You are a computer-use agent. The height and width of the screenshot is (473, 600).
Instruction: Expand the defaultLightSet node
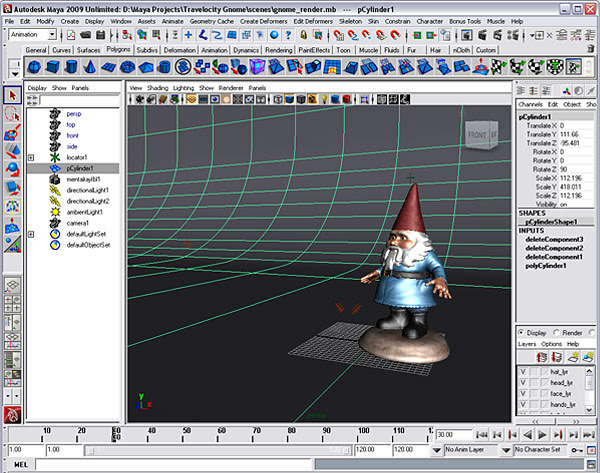(x=31, y=234)
